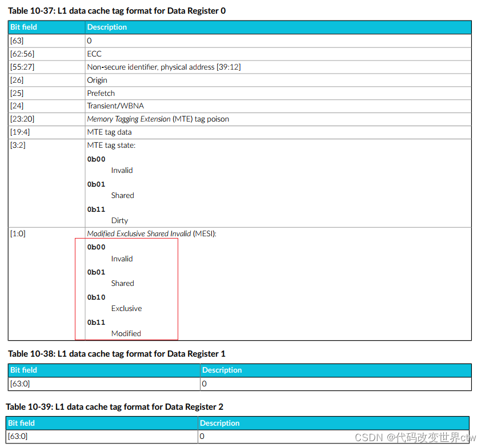The image size is (485, 448).
Task: Click the [25] bit field cell
Action: (47, 93)
